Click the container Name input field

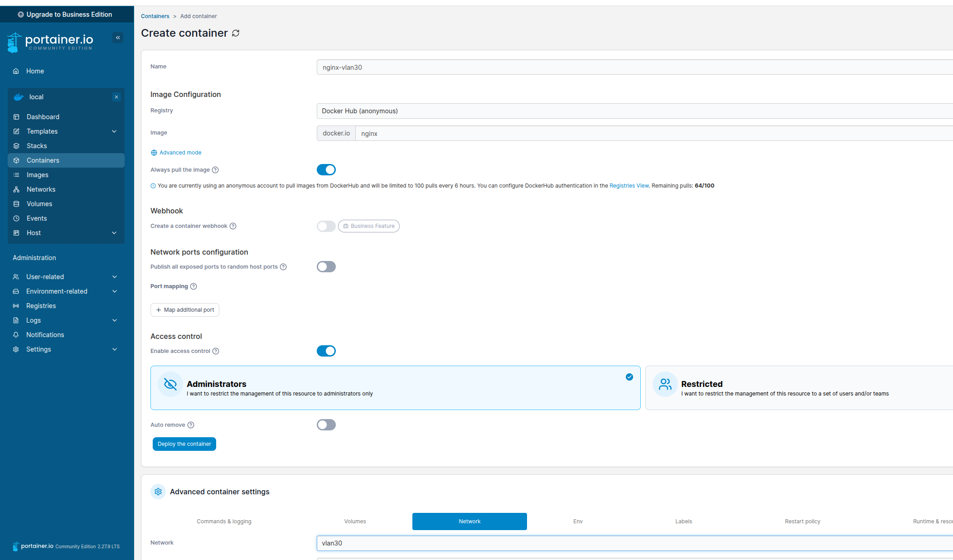point(634,67)
